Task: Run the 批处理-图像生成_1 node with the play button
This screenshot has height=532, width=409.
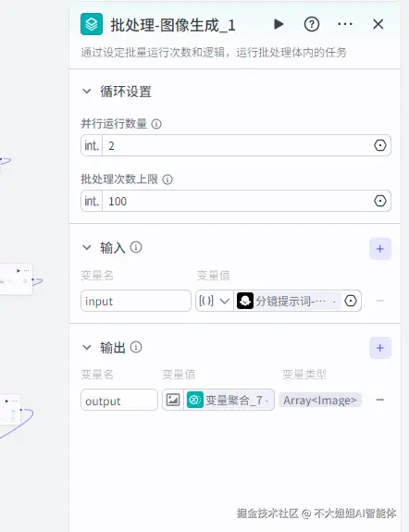Action: (x=279, y=24)
